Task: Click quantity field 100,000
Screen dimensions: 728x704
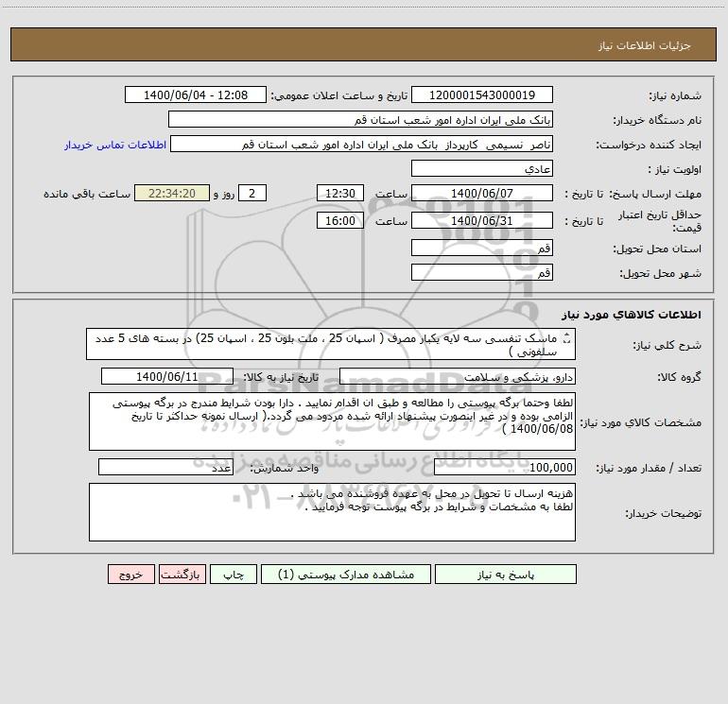Action: [x=505, y=467]
